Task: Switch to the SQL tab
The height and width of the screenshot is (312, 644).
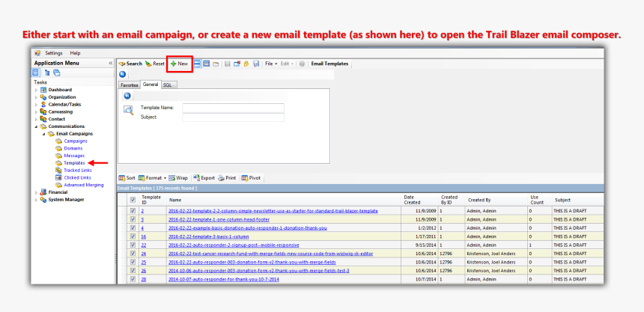Action: coord(168,85)
